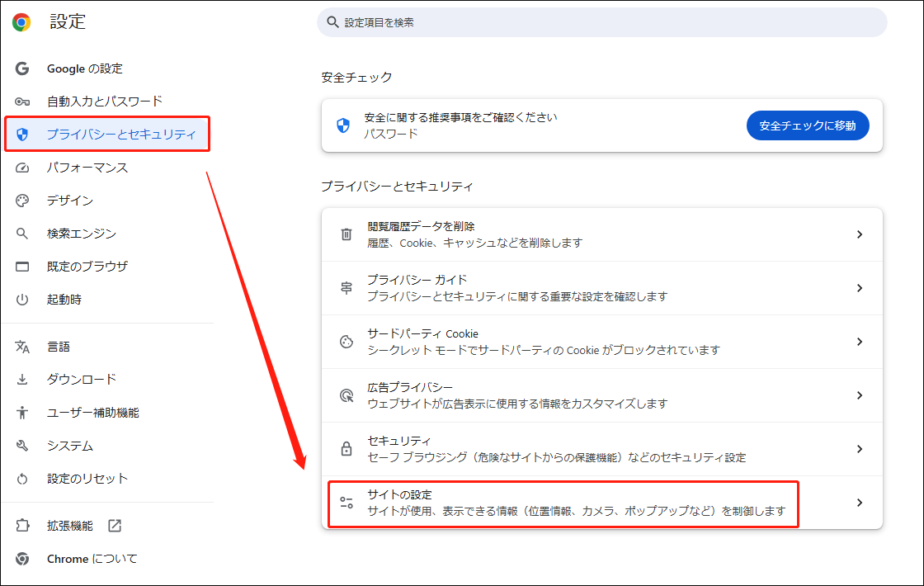Open the 広告プライバシー chevron arrow
Image resolution: width=924 pixels, height=586 pixels.
[x=860, y=395]
